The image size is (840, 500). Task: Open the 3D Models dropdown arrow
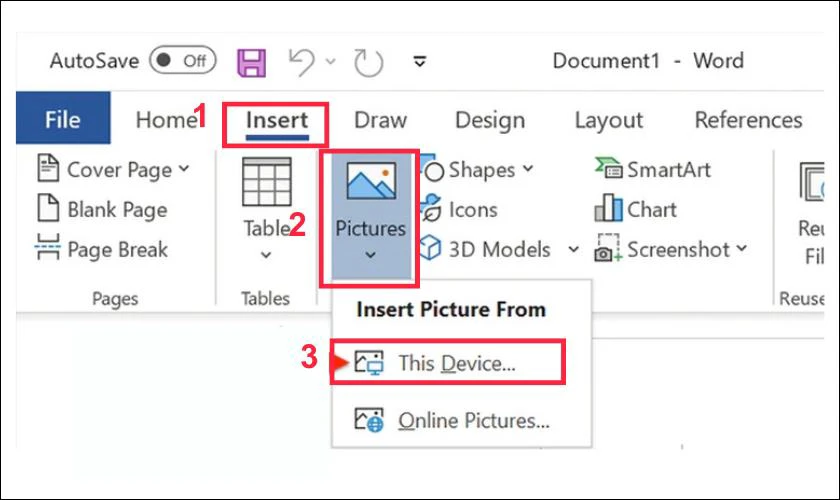(573, 249)
